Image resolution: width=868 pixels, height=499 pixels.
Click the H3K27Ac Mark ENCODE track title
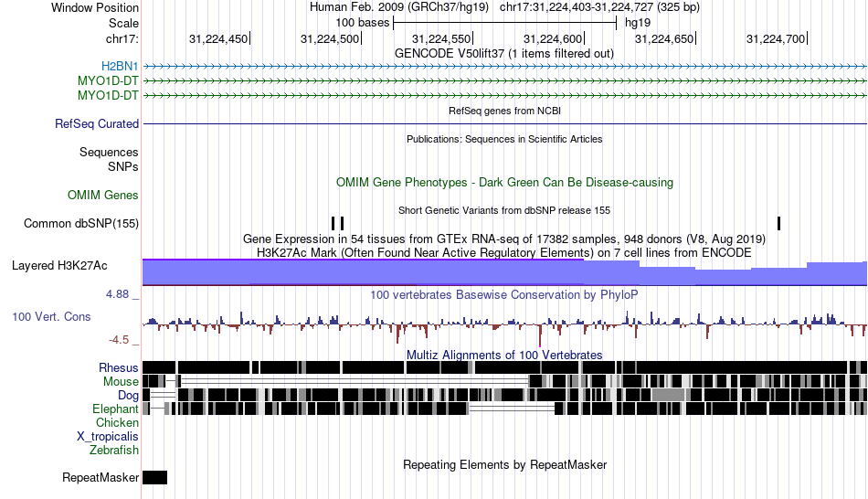point(504,253)
